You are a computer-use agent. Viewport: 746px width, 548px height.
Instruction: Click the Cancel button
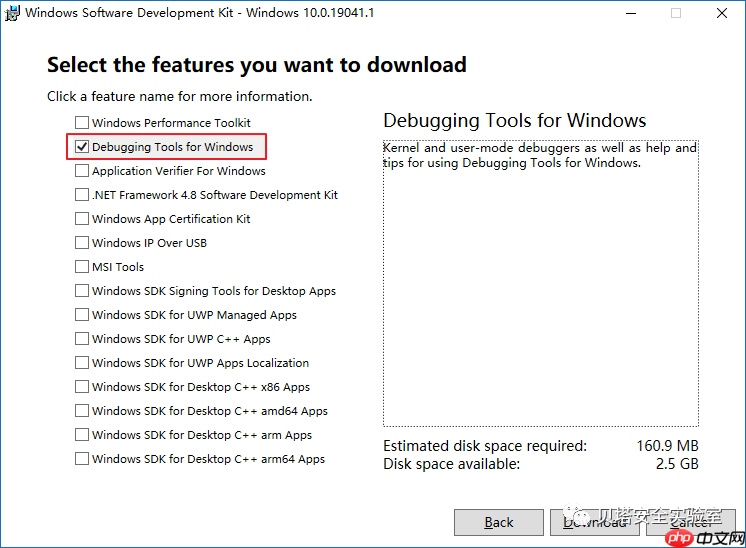(691, 522)
